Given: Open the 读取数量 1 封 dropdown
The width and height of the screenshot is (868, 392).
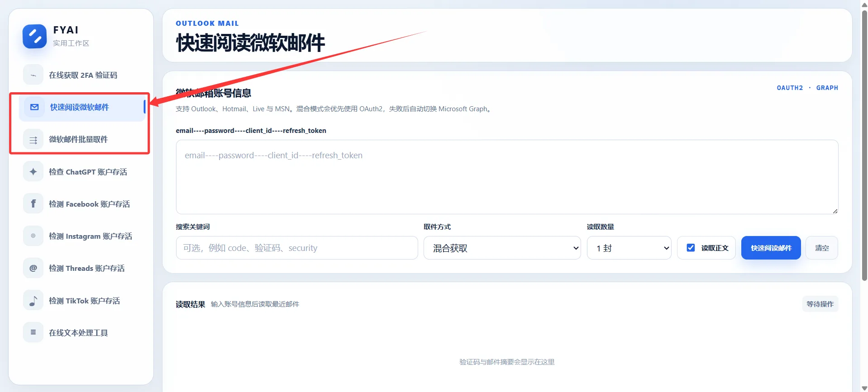Looking at the screenshot, I should (629, 248).
